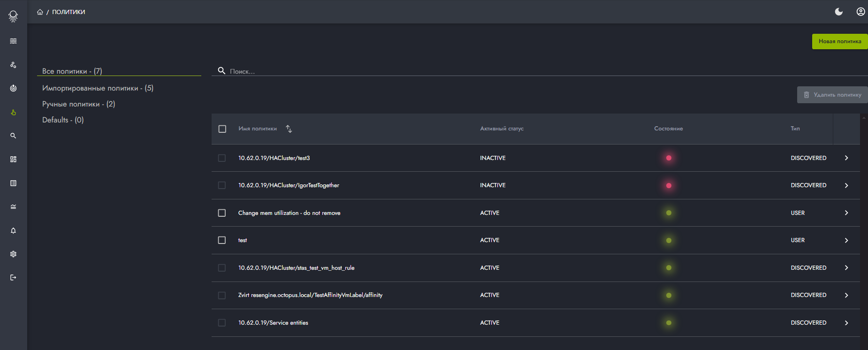This screenshot has width=868, height=350.
Task: Open the user account icon
Action: [860, 12]
